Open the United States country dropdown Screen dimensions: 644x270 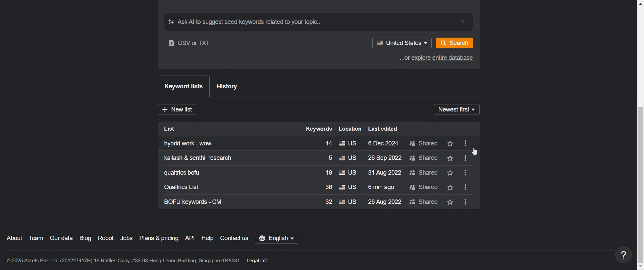pyautogui.click(x=402, y=43)
